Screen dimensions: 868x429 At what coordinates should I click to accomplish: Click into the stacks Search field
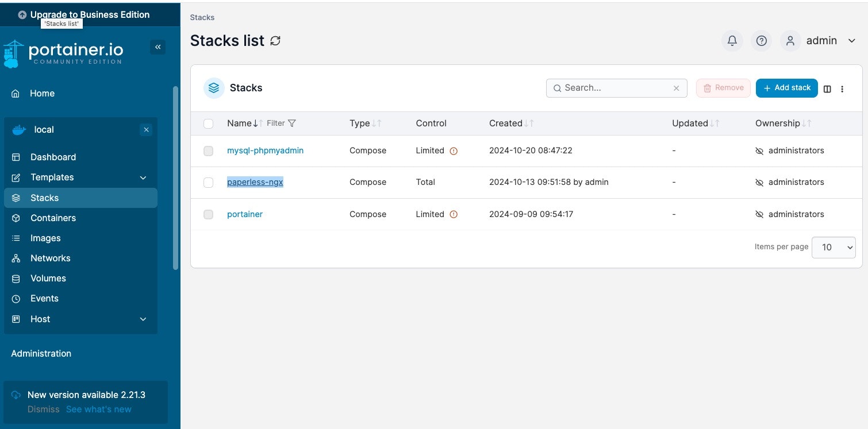(x=615, y=88)
